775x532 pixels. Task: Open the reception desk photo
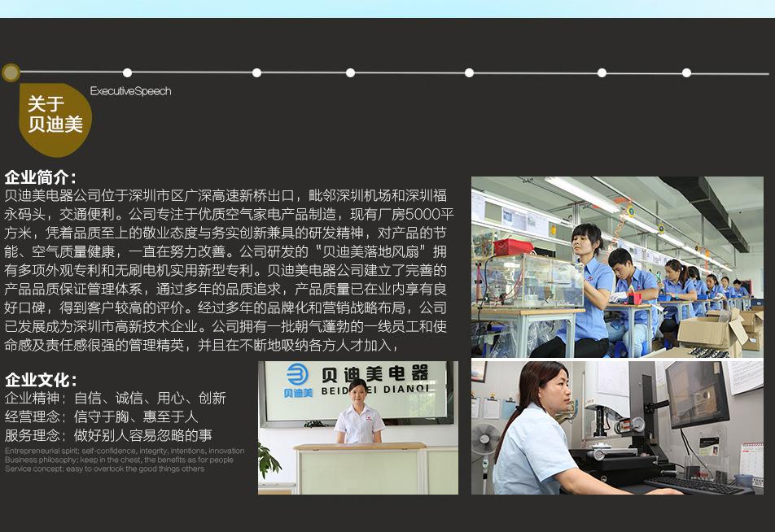click(x=358, y=428)
